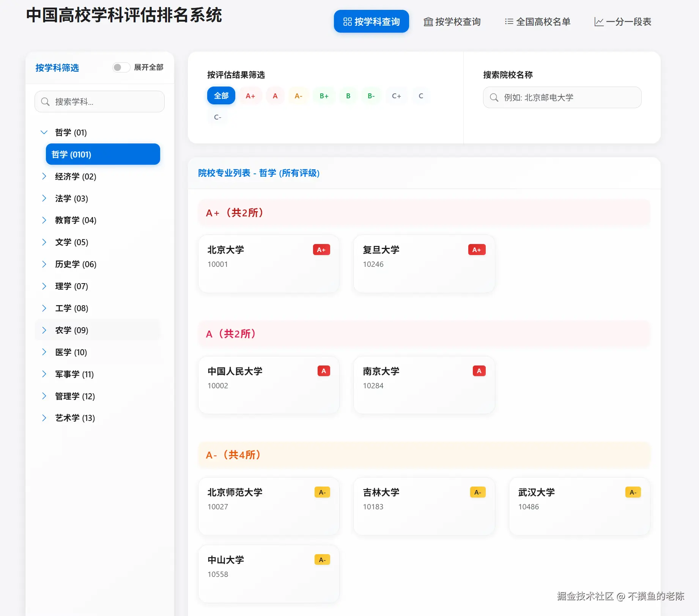Image resolution: width=699 pixels, height=616 pixels.
Task: Click the A-（共4所）group header
Action: tap(424, 455)
